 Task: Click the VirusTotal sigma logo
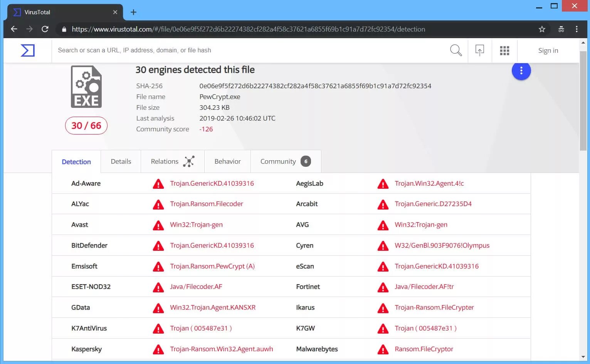(28, 50)
